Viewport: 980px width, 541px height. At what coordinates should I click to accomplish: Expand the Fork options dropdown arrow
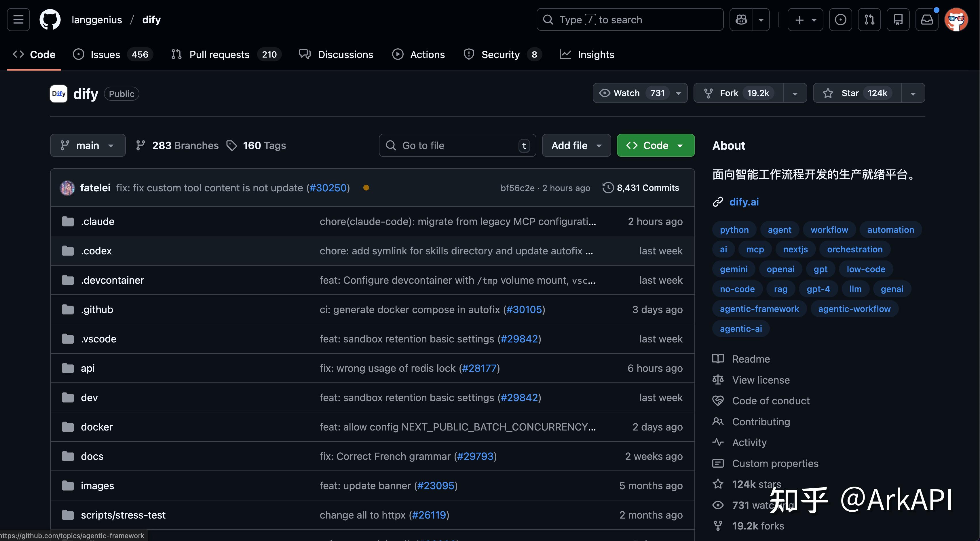(x=795, y=93)
